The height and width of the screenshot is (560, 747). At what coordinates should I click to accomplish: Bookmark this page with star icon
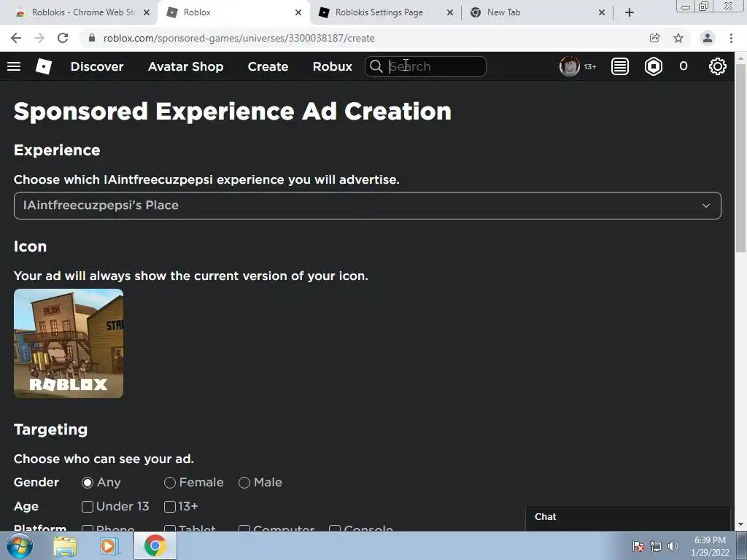678,38
